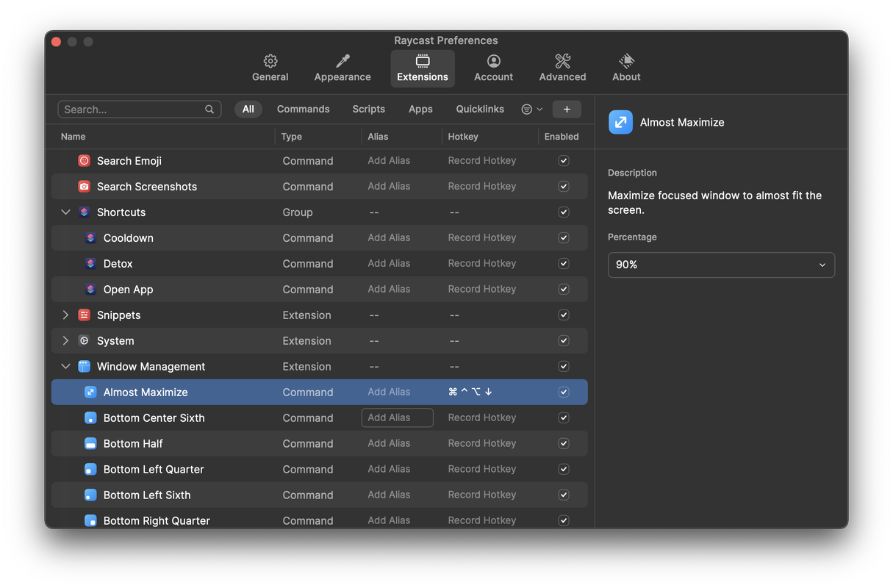893x588 pixels.
Task: Open the filter options dropdown icon
Action: tap(532, 109)
